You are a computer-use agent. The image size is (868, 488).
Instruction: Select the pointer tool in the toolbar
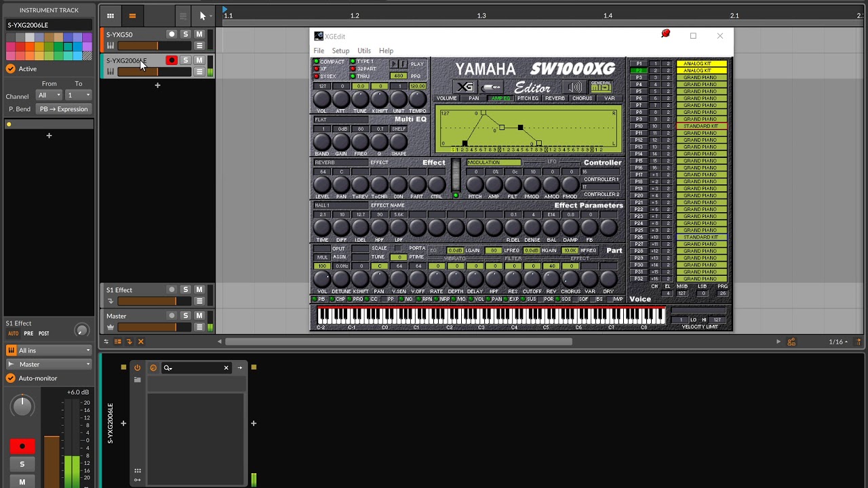pyautogui.click(x=202, y=16)
